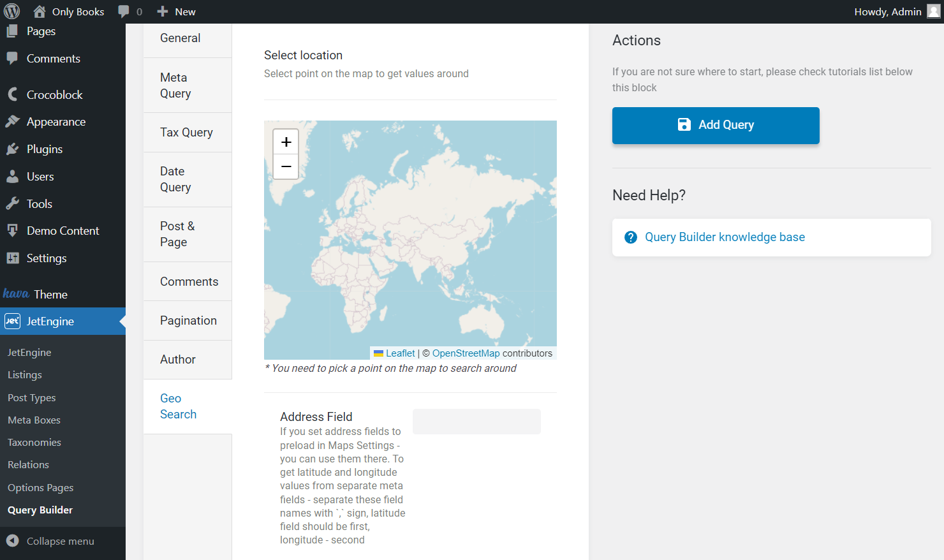Image resolution: width=944 pixels, height=560 pixels.
Task: Open the Date Query tab
Action: (188, 179)
